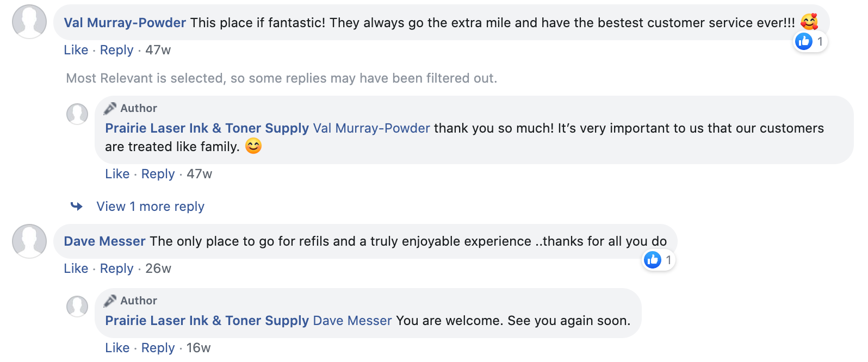Image resolution: width=868 pixels, height=362 pixels.
Task: Click the thumbs-up reaction on Val's comment
Action: coord(804,41)
